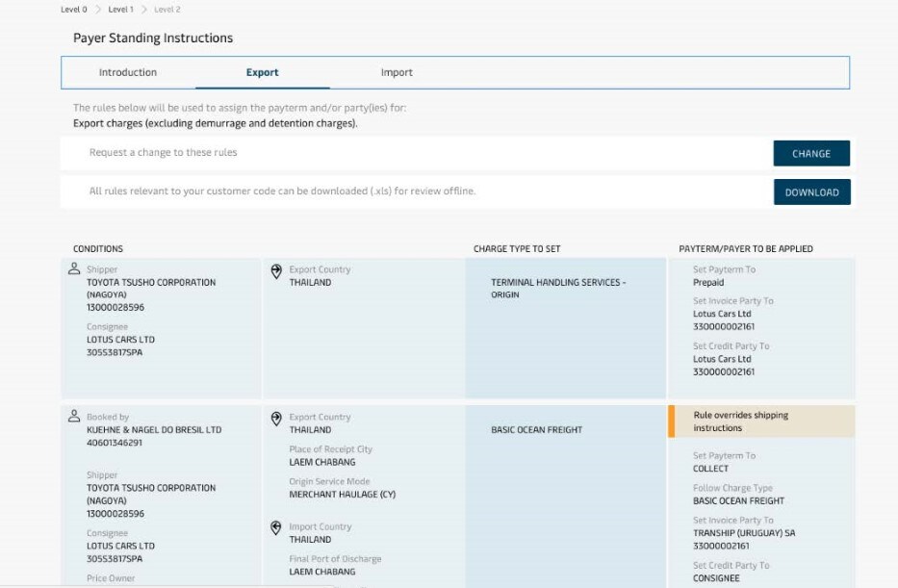Click the orange rule override indicator bar
Image resolution: width=898 pixels, height=588 pixels.
pyautogui.click(x=672, y=422)
